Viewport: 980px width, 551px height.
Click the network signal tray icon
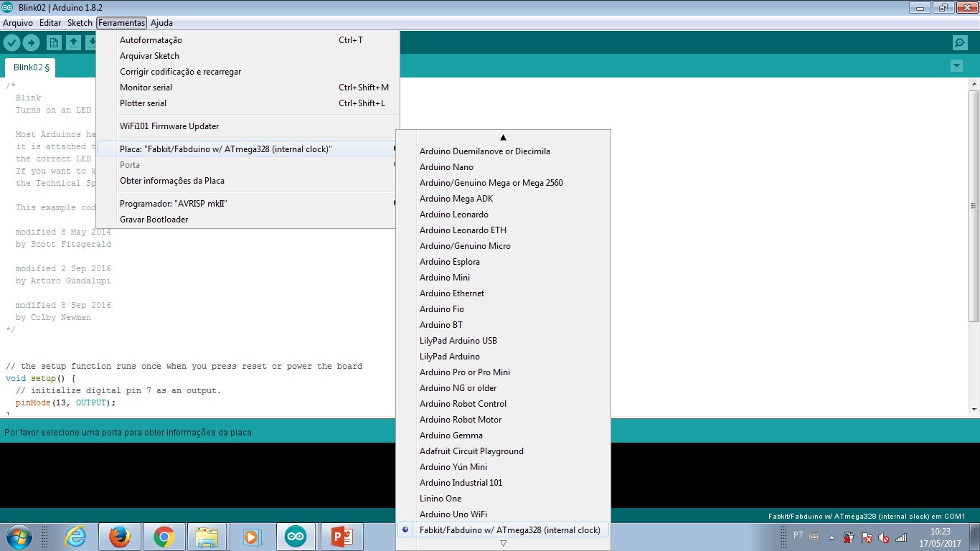click(901, 537)
